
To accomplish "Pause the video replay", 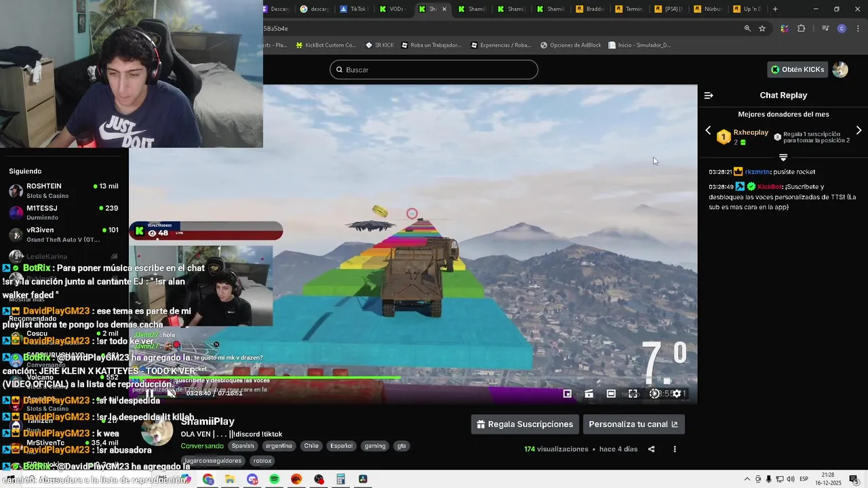I will [149, 393].
